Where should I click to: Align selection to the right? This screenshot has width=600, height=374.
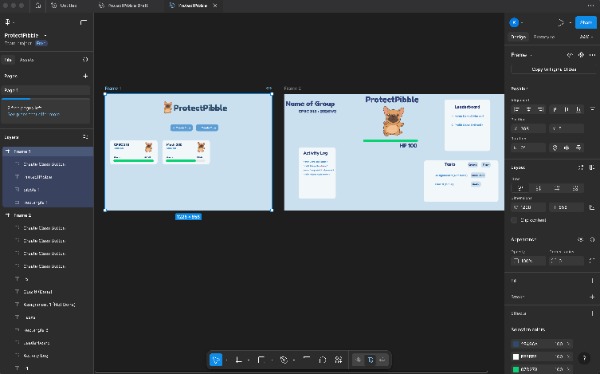coord(541,109)
